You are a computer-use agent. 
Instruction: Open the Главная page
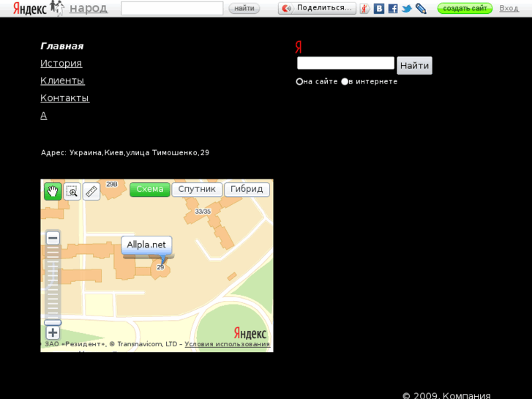click(x=61, y=46)
